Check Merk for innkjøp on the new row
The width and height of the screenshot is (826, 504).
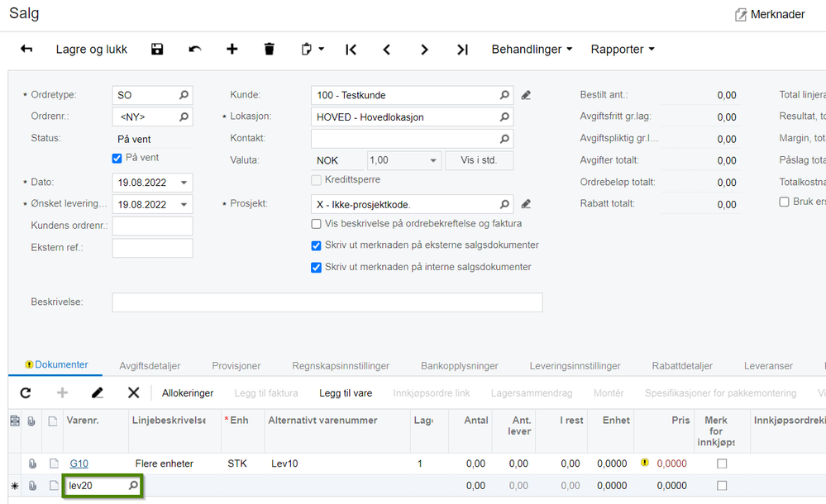click(722, 486)
